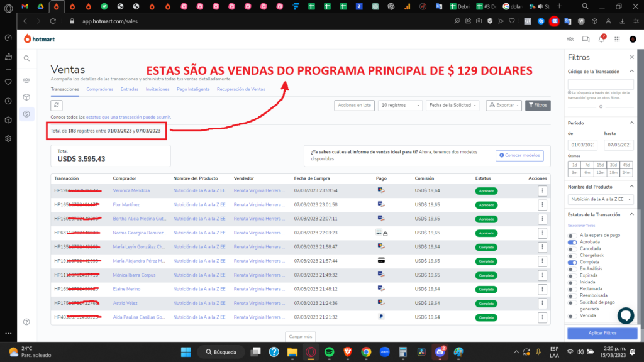Open the Exportar dropdown
The image size is (644, 362).
point(504,106)
